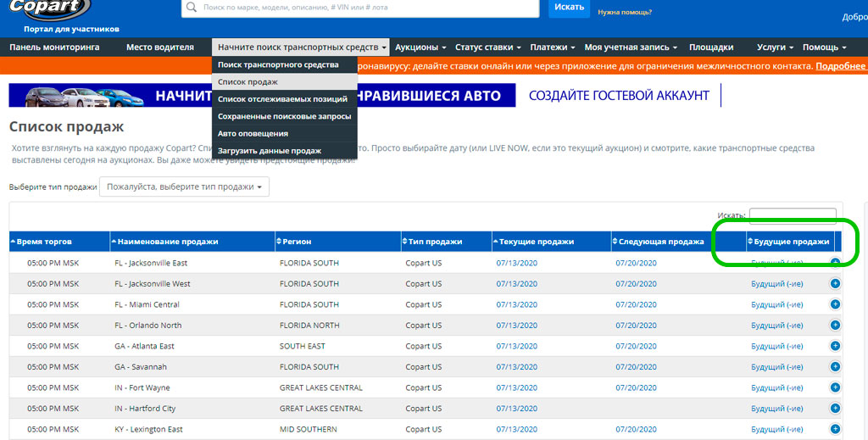The image size is (868, 440).
Task: Expand row IN - Hartford City plus icon
Action: click(835, 408)
